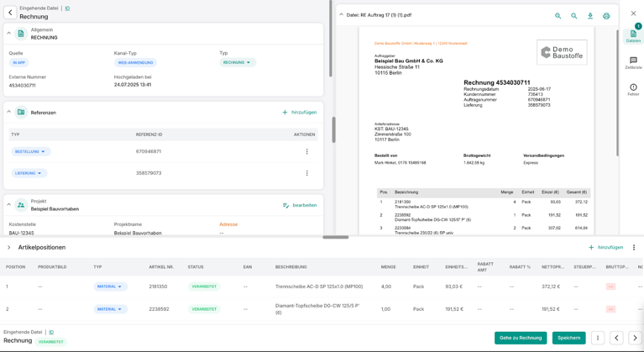The image size is (644, 352).
Task: Change type of LIEFERUNG reference dropdown
Action: (29, 173)
